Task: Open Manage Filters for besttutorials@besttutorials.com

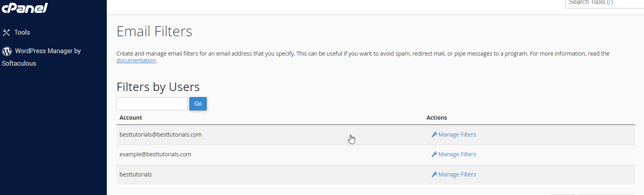Action: (457, 135)
